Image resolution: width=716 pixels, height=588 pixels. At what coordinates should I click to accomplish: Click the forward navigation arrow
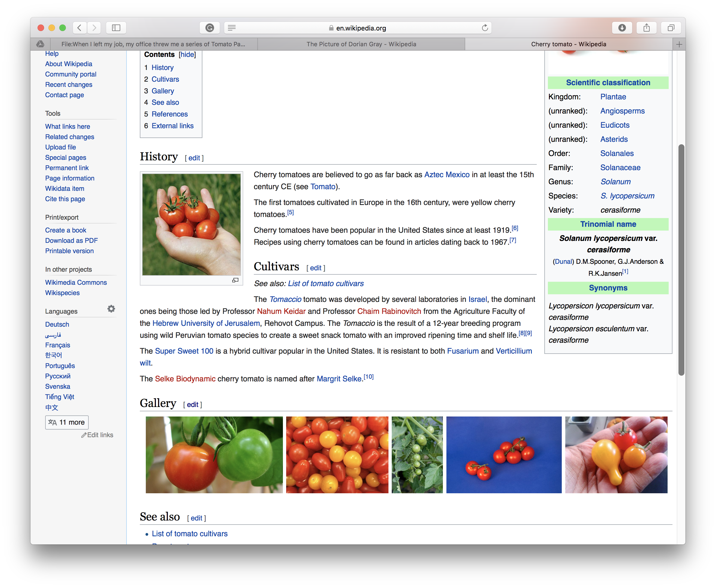point(94,28)
